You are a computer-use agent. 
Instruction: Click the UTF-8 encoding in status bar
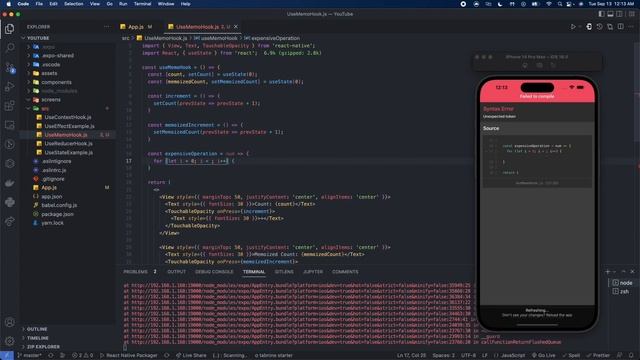tap(468, 356)
